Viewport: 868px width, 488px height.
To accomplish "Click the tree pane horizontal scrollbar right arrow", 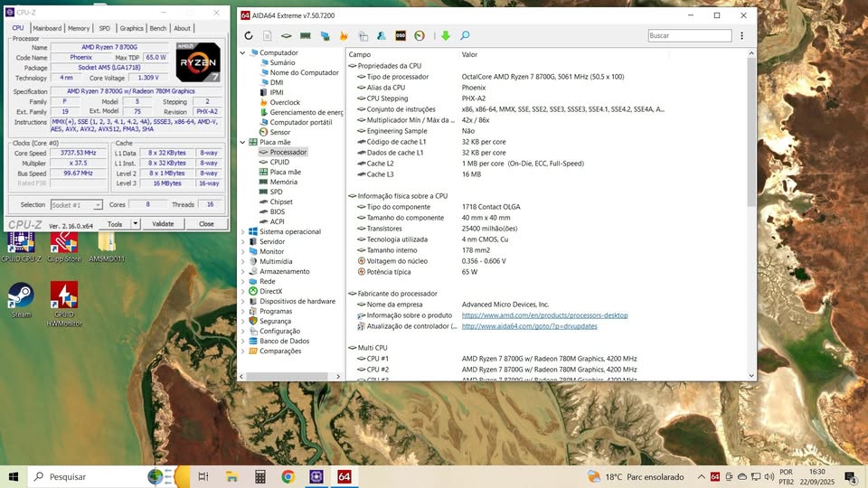I will pos(338,376).
